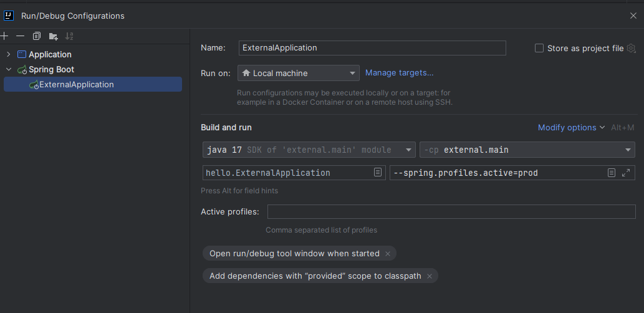Click 'Comma separated list of profiles' hint
The image size is (644, 313).
pos(321,230)
